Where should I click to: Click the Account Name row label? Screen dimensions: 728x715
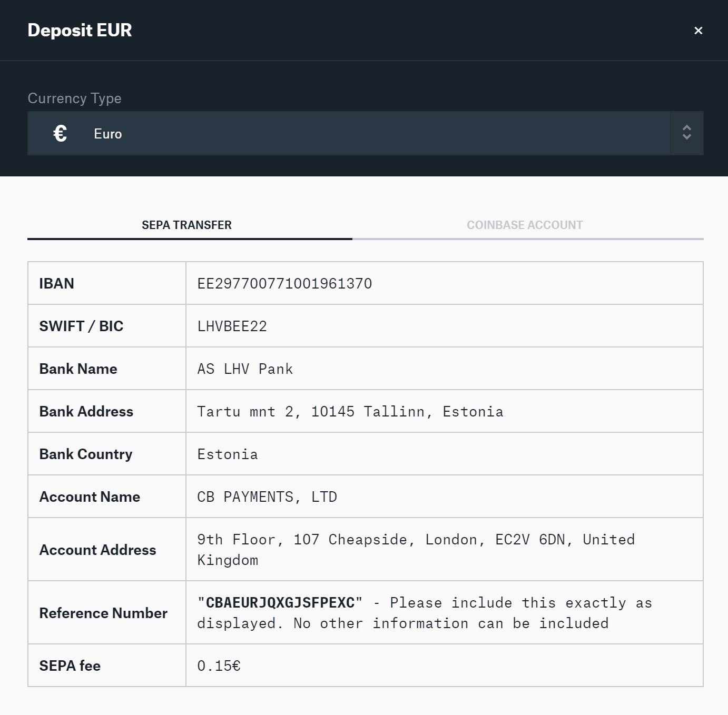[x=90, y=497]
